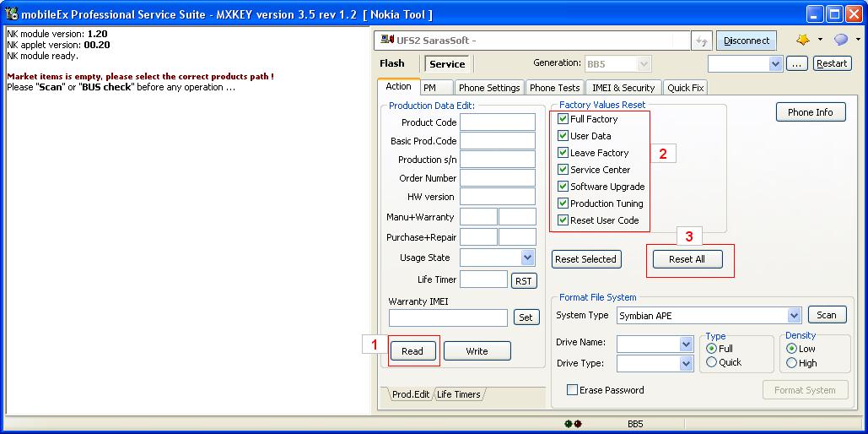The image size is (868, 434).
Task: Open the Phone Settings tab
Action: [489, 88]
